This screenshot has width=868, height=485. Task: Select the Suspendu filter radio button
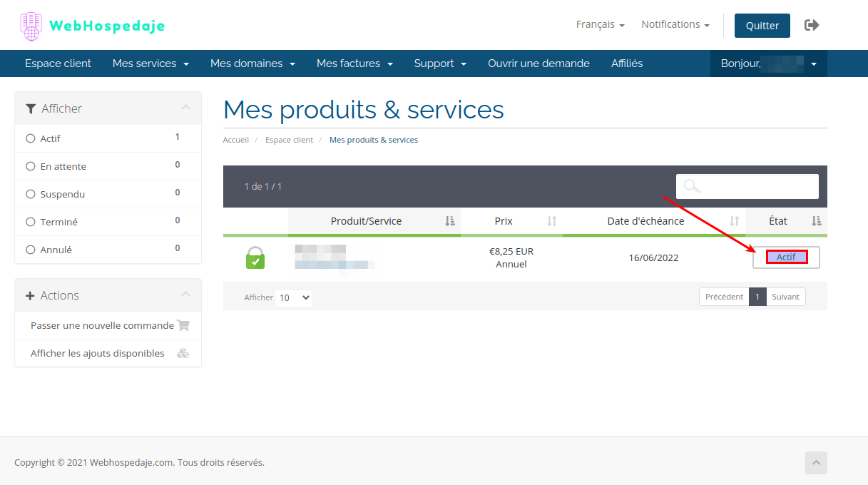[31, 194]
